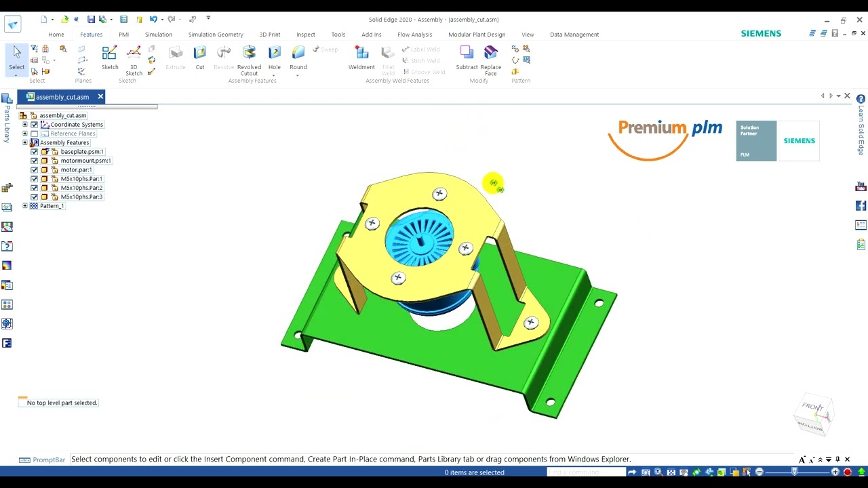This screenshot has width=868, height=488.
Task: Switch to the View tab
Action: point(528,35)
